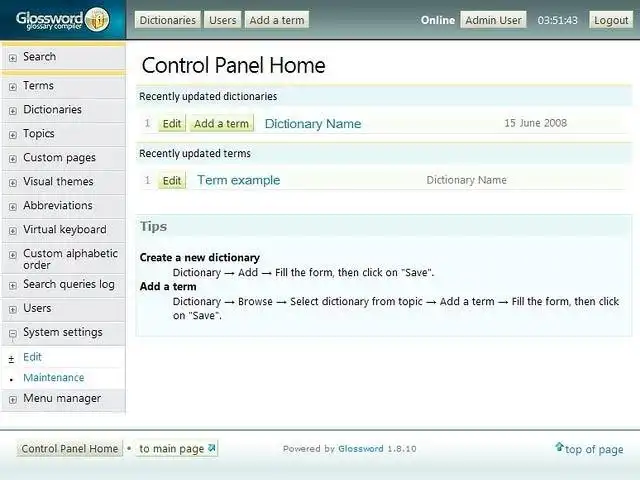Open the 'Term example' link
Viewport: 640px width, 480px height.
pos(239,180)
